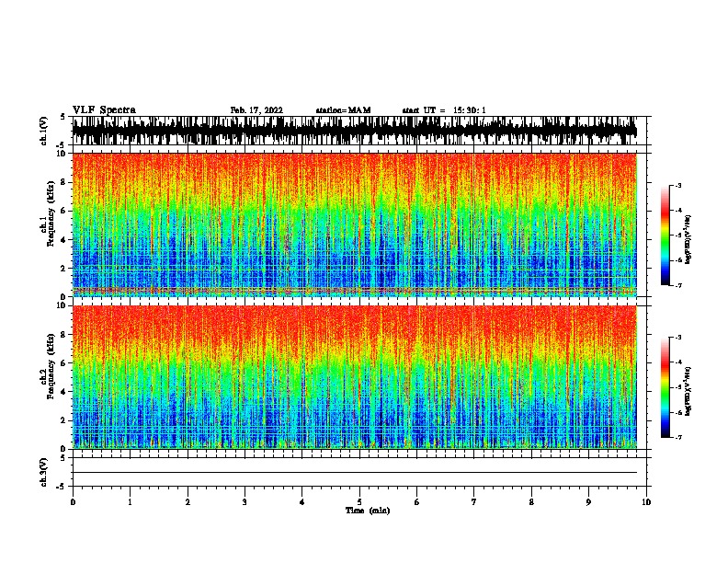Click inside the ch.1 spectrogram panel
The height and width of the screenshot is (563, 728).
tap(354, 224)
